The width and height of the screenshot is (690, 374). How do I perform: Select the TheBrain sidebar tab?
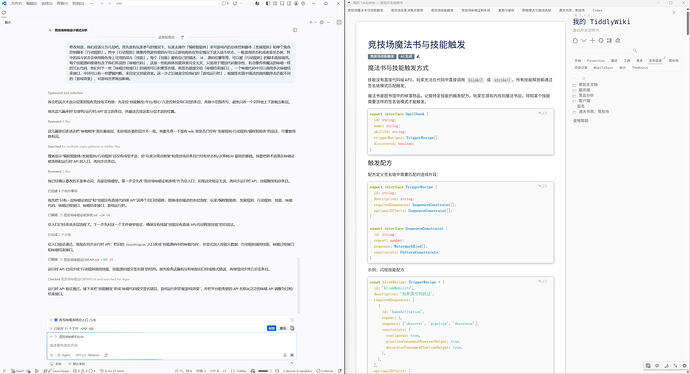pos(640,68)
